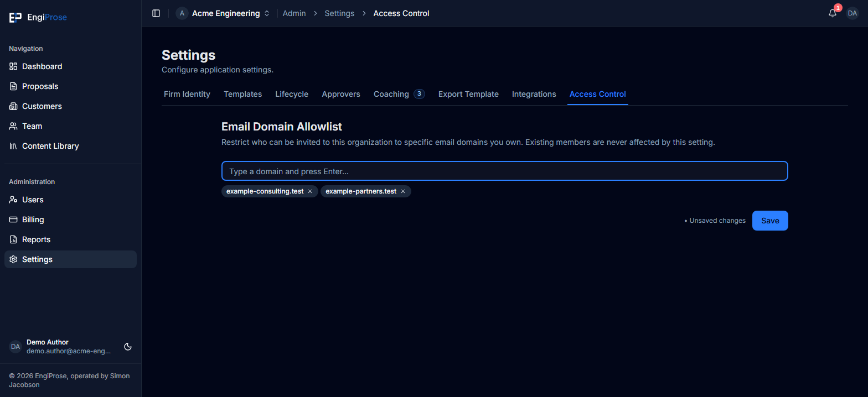Open Content Library in the sidebar

pyautogui.click(x=70, y=146)
